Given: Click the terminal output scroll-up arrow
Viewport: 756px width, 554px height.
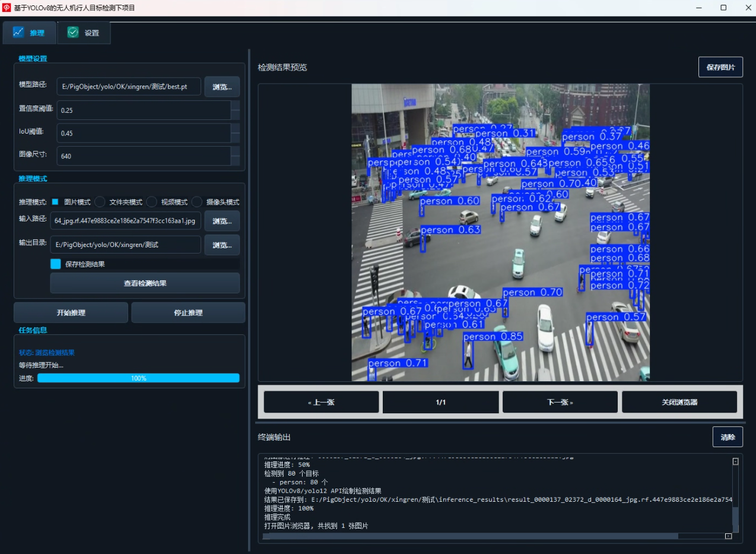Looking at the screenshot, I should [x=736, y=461].
